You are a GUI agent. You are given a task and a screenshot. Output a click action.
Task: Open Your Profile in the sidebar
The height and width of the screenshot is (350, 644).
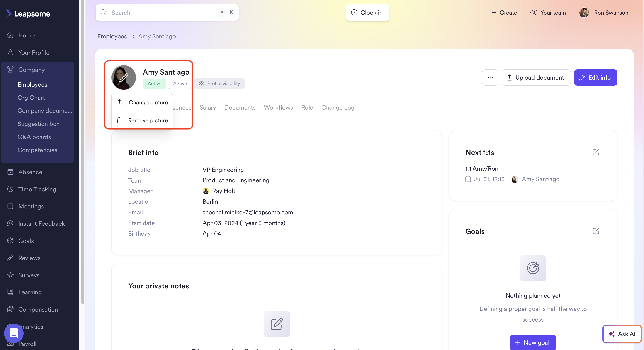(34, 52)
